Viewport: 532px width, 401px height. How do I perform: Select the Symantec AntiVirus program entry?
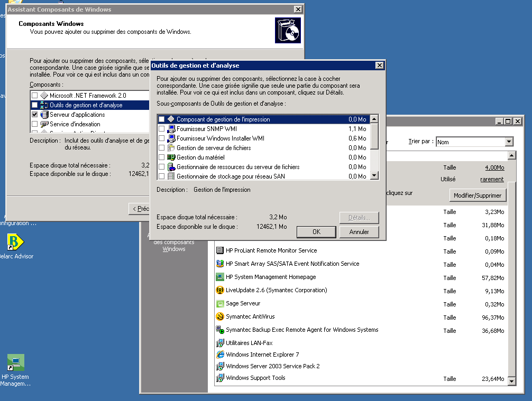pyautogui.click(x=250, y=316)
